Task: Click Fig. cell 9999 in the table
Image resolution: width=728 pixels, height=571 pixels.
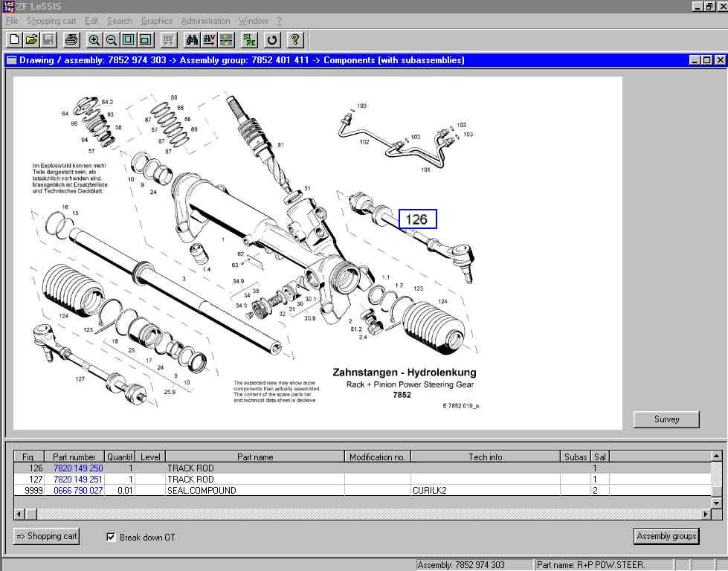Action: coord(29,490)
